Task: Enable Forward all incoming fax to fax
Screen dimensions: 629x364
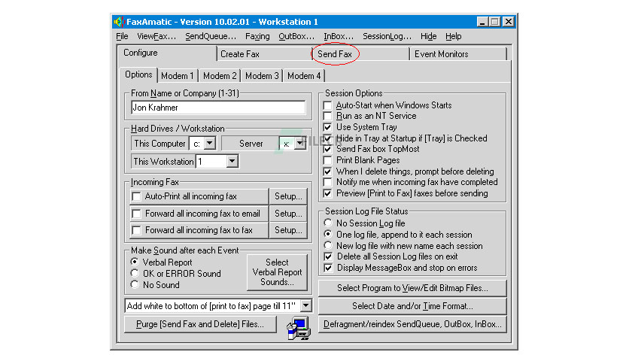Action: point(136,230)
